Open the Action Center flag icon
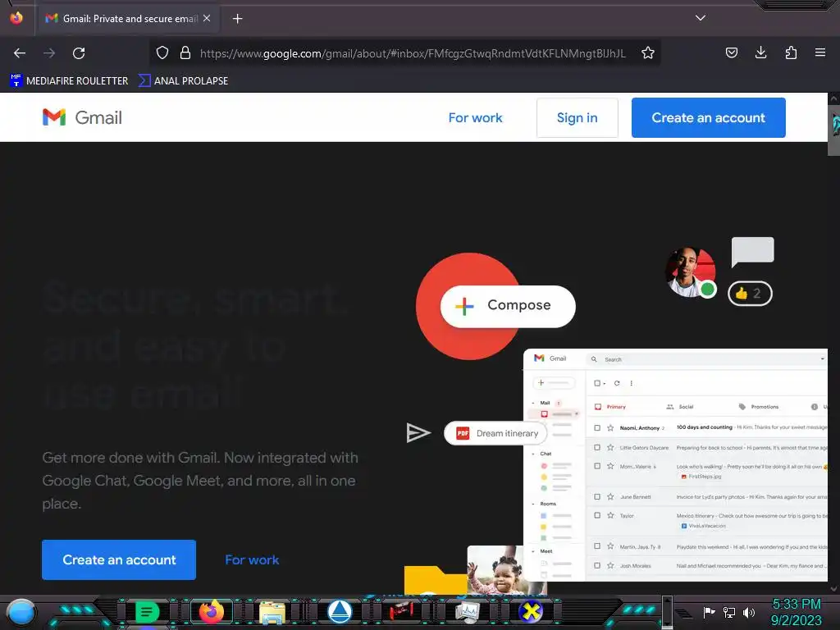 (x=709, y=612)
